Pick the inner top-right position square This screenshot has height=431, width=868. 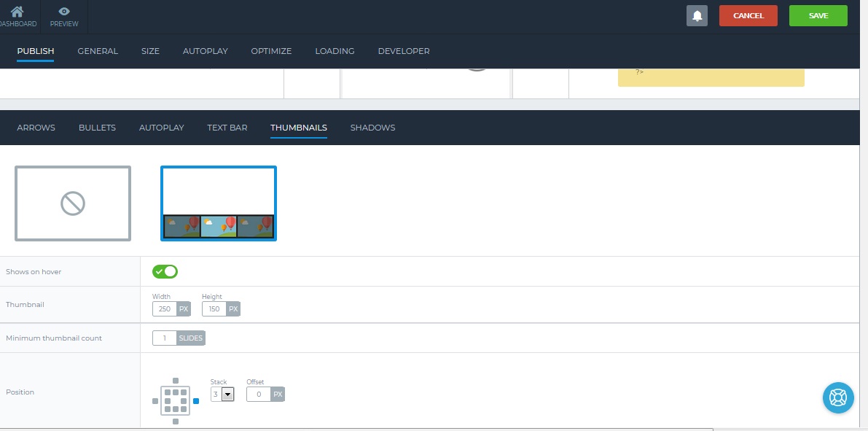click(184, 392)
